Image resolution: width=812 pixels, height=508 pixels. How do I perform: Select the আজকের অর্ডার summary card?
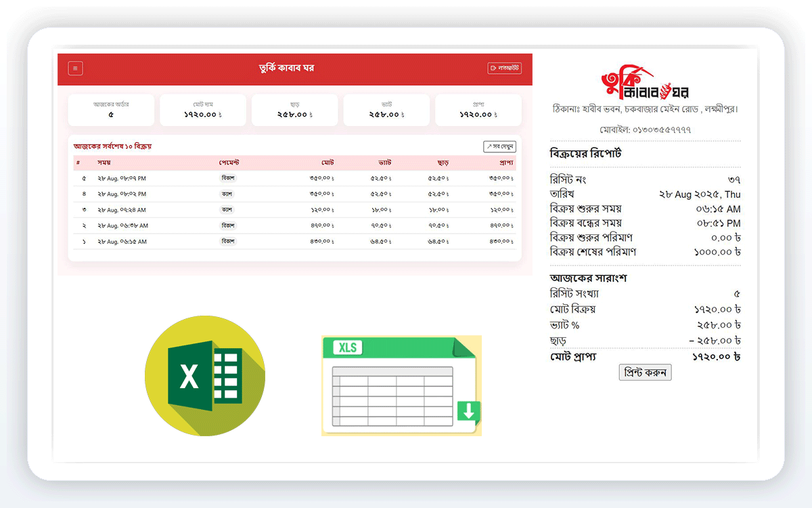[111, 110]
